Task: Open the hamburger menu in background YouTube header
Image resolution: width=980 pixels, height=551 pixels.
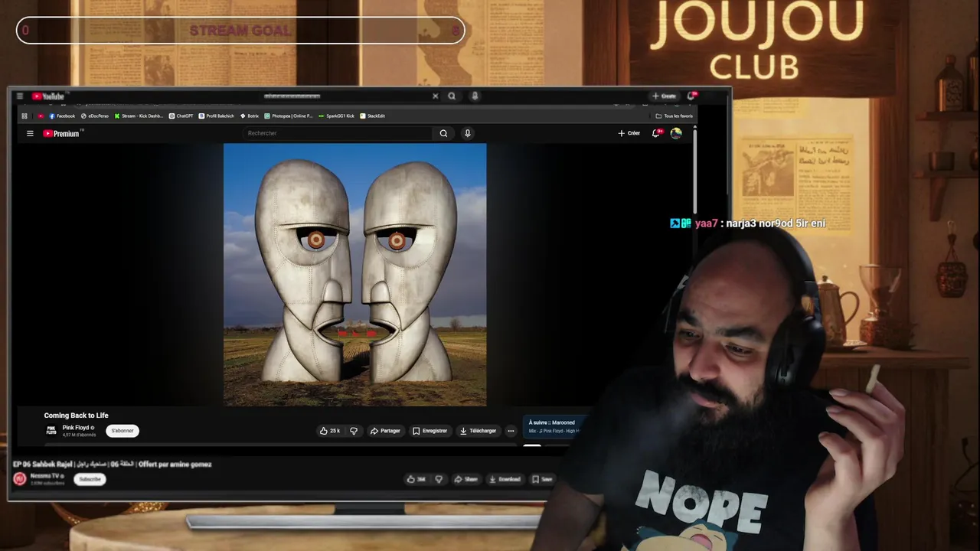Action: pos(20,96)
